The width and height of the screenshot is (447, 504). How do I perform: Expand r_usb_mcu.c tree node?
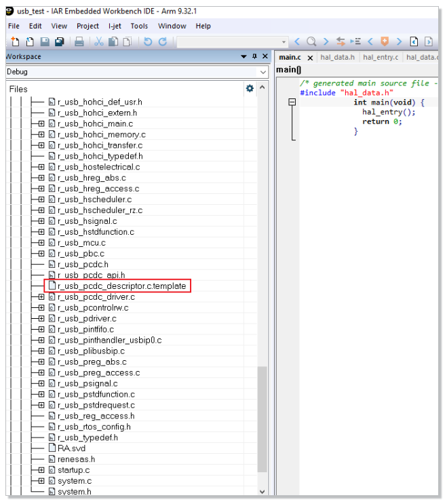pos(41,243)
